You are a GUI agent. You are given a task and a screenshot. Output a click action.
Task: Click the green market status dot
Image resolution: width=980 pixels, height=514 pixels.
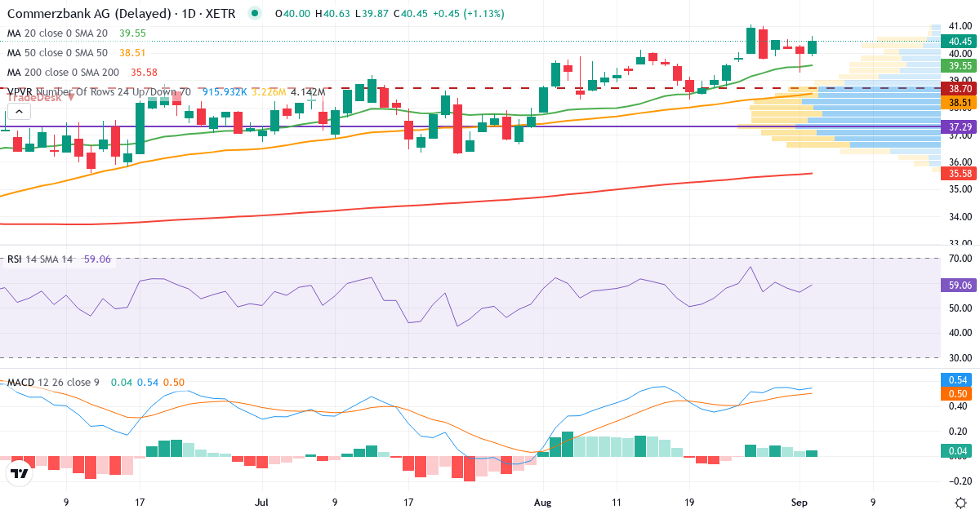[x=256, y=14]
